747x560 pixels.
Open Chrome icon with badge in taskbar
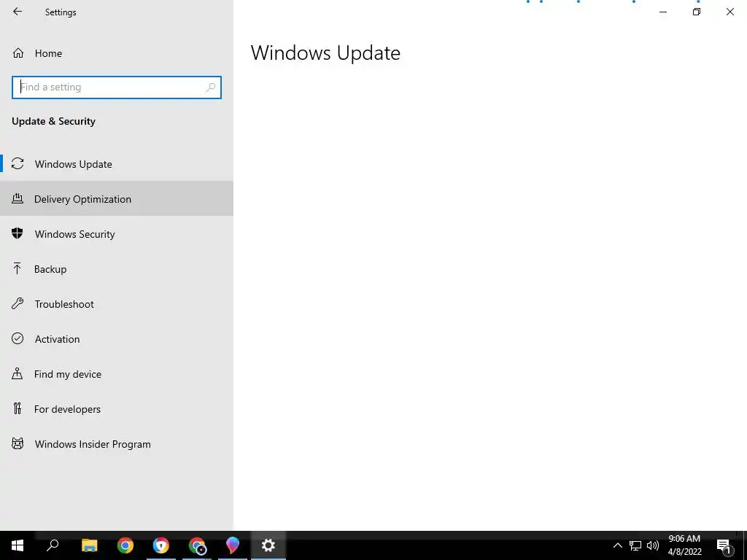197,545
